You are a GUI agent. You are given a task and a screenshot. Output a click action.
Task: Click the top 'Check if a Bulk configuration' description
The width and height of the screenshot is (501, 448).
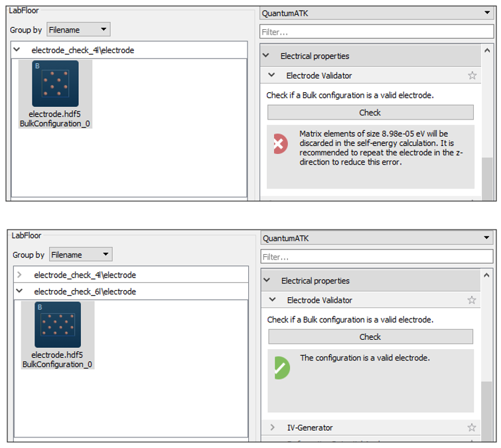click(x=350, y=95)
